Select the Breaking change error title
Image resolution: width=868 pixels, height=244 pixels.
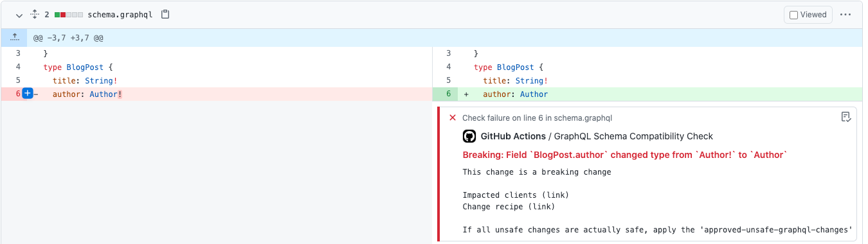[625, 155]
